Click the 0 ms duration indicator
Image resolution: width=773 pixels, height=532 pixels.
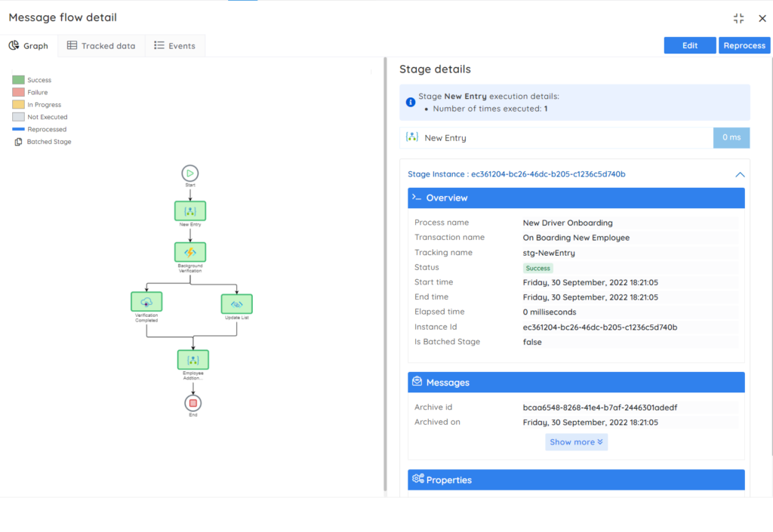click(731, 137)
